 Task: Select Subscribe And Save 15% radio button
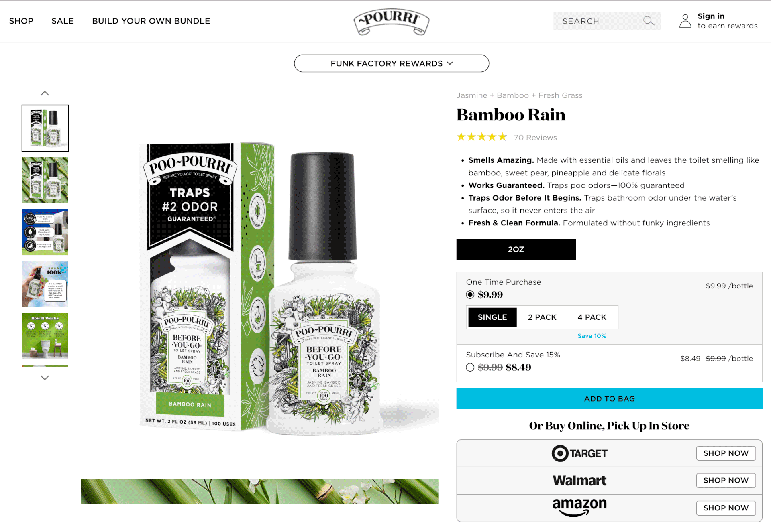[x=470, y=368]
